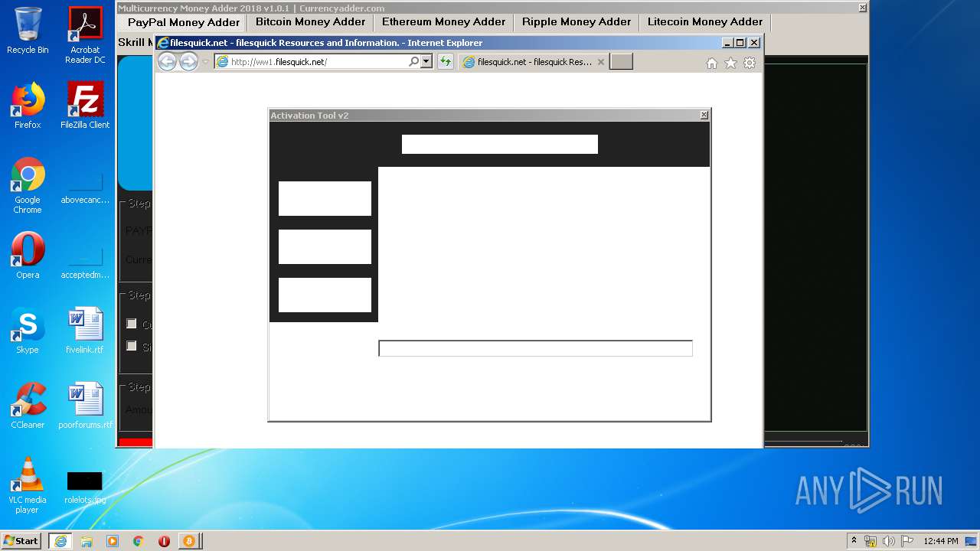Click the volume speaker tray icon
The width and height of the screenshot is (980, 551).
coord(889,541)
